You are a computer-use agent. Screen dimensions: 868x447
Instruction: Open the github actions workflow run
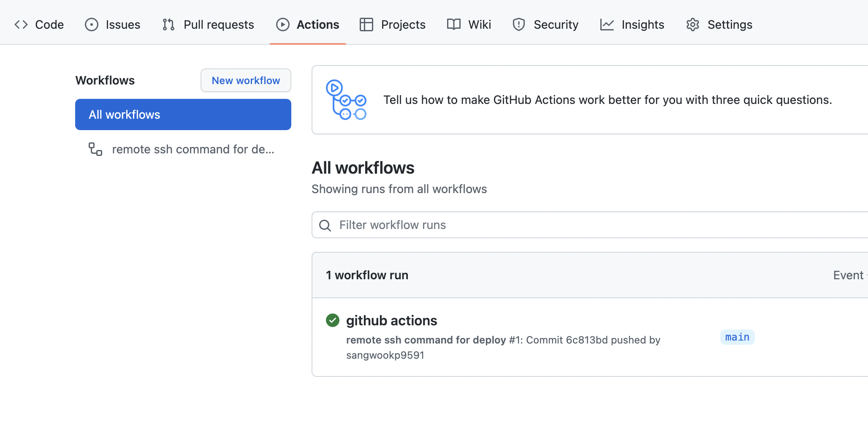(x=391, y=321)
